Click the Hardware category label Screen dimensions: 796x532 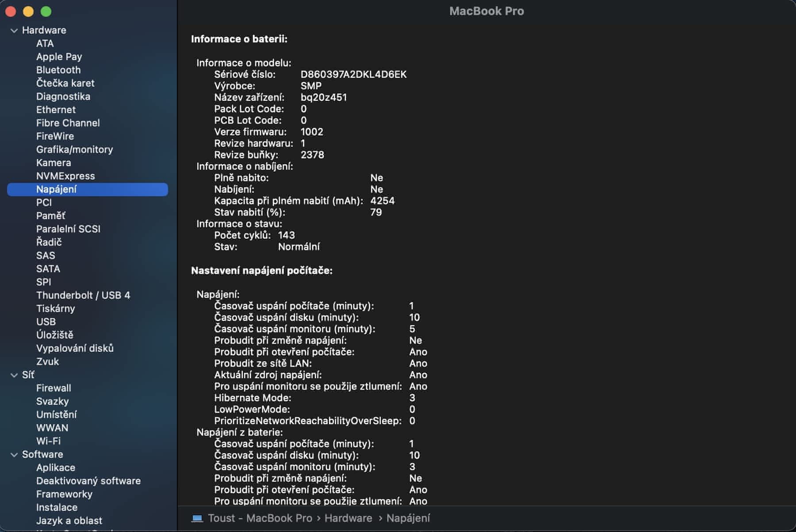(44, 30)
